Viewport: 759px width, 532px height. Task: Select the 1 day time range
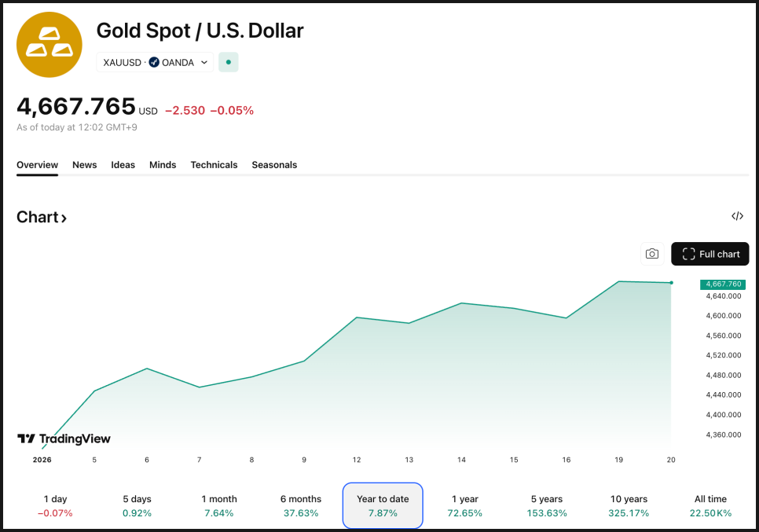pos(55,505)
